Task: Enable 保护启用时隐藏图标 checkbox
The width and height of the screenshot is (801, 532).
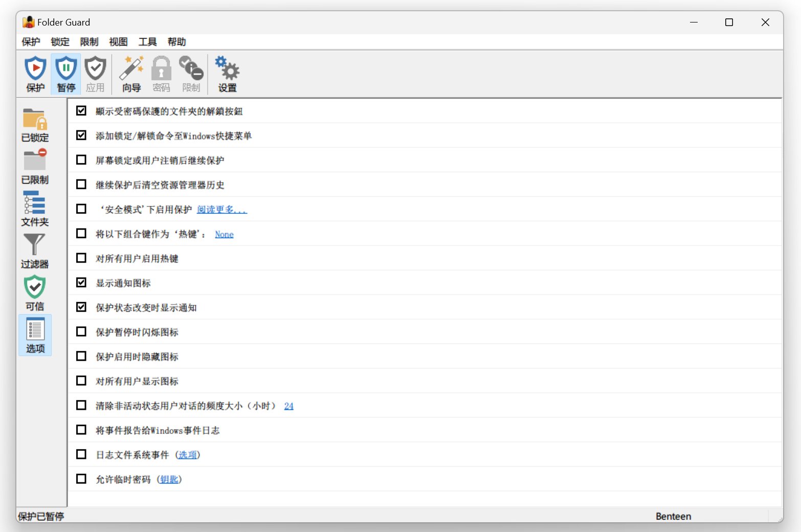Action: pyautogui.click(x=81, y=356)
